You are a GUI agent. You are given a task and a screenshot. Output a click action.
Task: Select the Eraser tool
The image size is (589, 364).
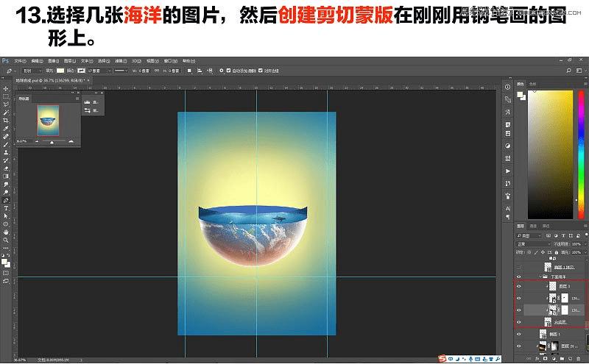point(6,168)
